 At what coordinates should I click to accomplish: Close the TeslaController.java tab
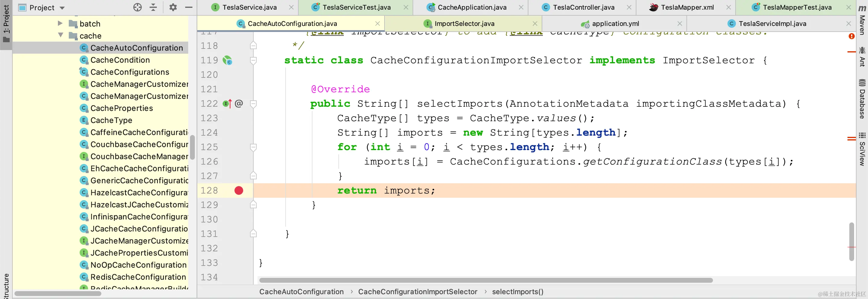coord(629,8)
